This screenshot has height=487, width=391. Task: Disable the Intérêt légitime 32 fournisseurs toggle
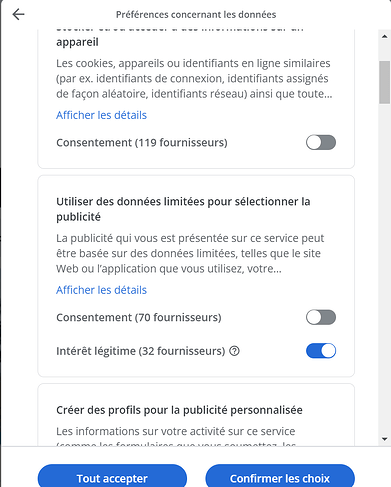321,351
